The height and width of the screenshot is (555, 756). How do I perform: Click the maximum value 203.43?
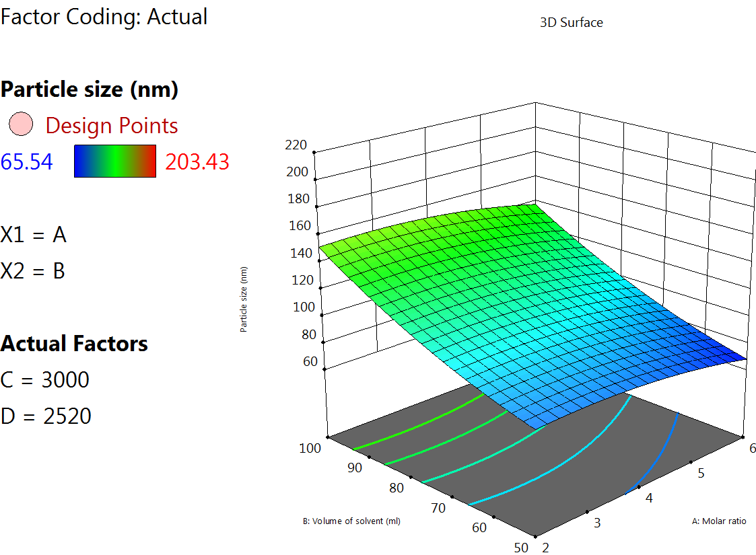(x=197, y=162)
